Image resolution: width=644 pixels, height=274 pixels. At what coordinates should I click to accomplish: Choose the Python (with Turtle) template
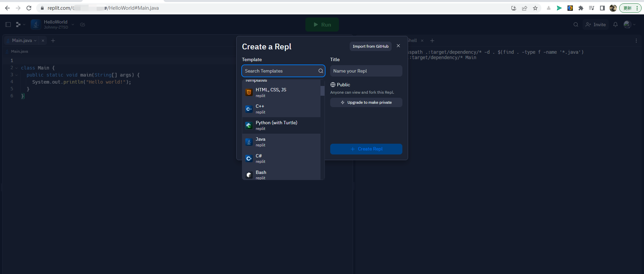tap(281, 125)
